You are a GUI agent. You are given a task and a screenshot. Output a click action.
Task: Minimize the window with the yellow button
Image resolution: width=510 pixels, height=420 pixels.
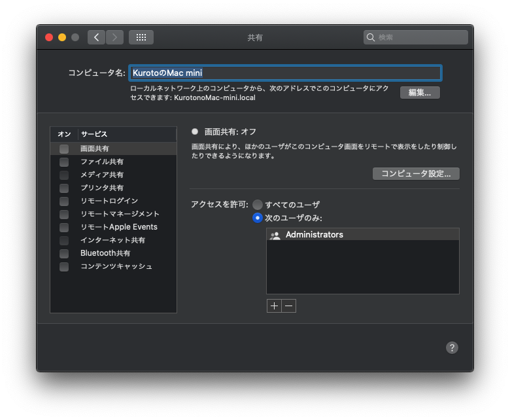(x=62, y=37)
